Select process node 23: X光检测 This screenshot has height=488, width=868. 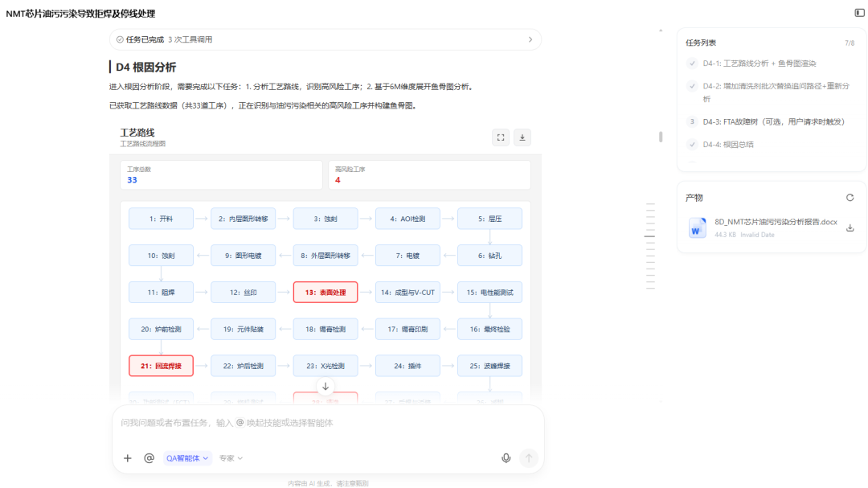click(325, 366)
